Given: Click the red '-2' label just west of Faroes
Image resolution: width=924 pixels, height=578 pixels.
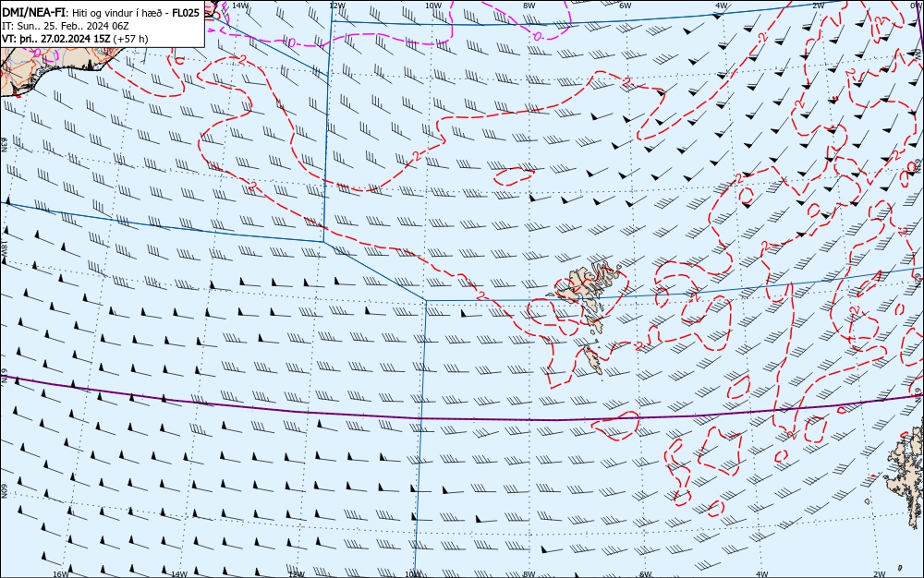Looking at the screenshot, I should click(x=481, y=295).
